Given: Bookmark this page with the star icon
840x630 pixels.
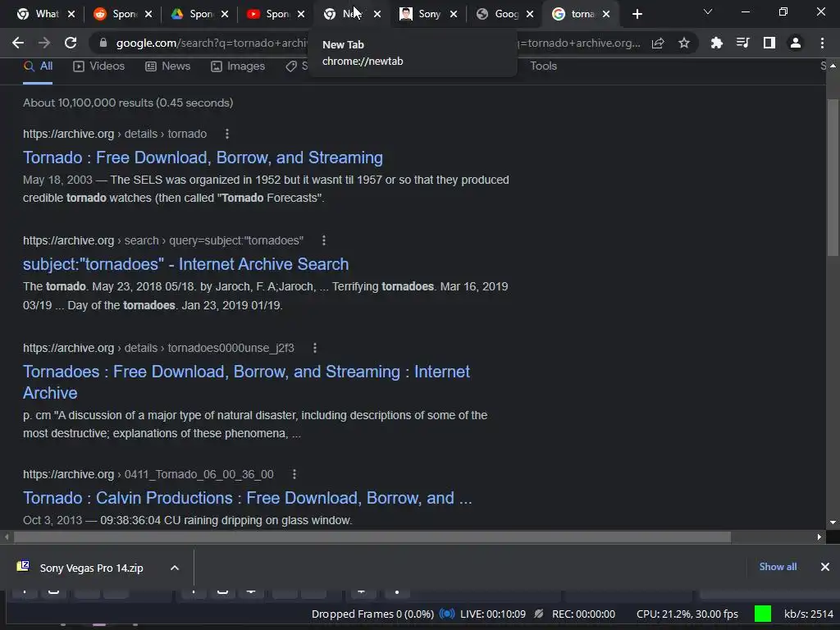Looking at the screenshot, I should point(684,43).
